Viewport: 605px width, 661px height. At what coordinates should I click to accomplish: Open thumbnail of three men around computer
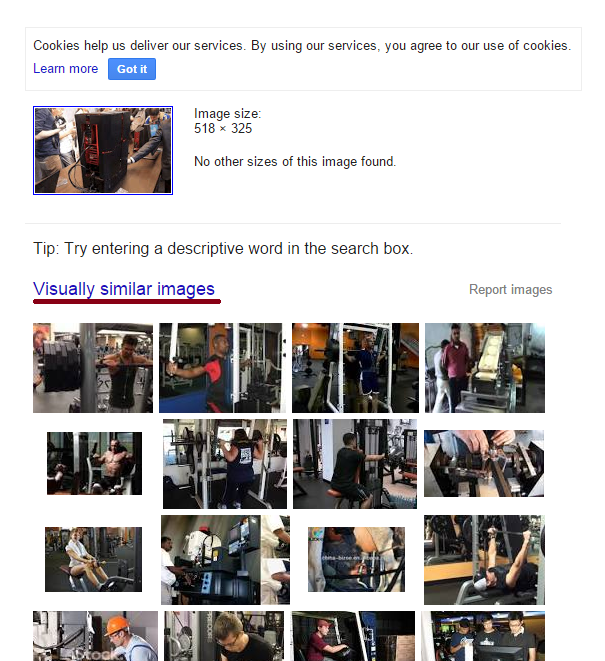coord(483,636)
